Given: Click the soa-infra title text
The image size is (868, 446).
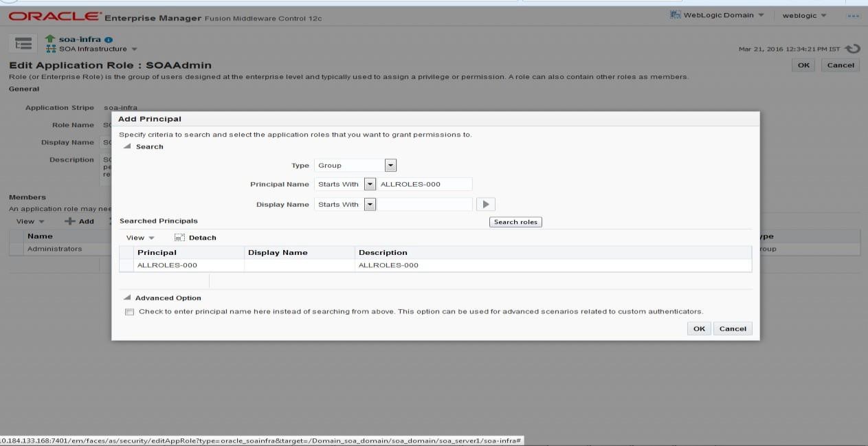Looking at the screenshot, I should tap(80, 39).
